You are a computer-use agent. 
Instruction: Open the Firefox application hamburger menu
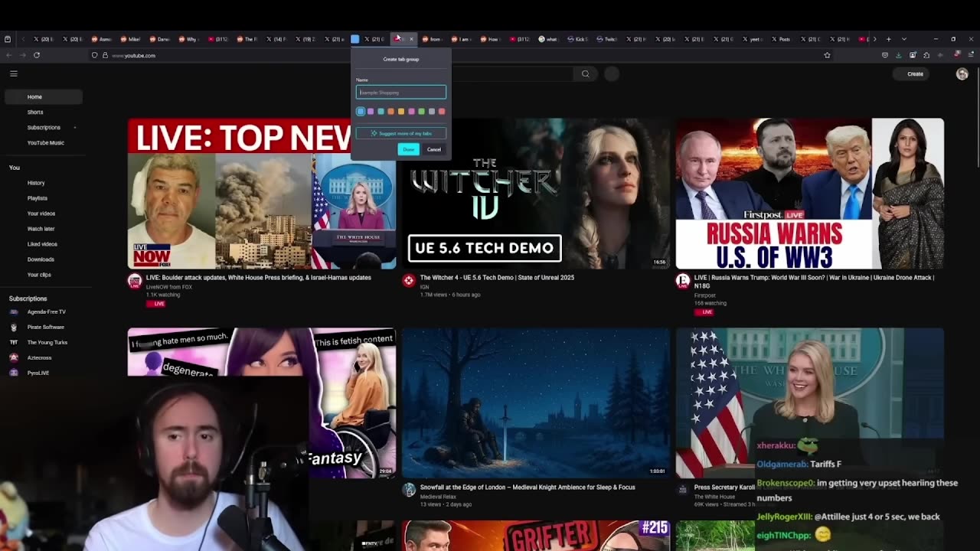coord(970,55)
